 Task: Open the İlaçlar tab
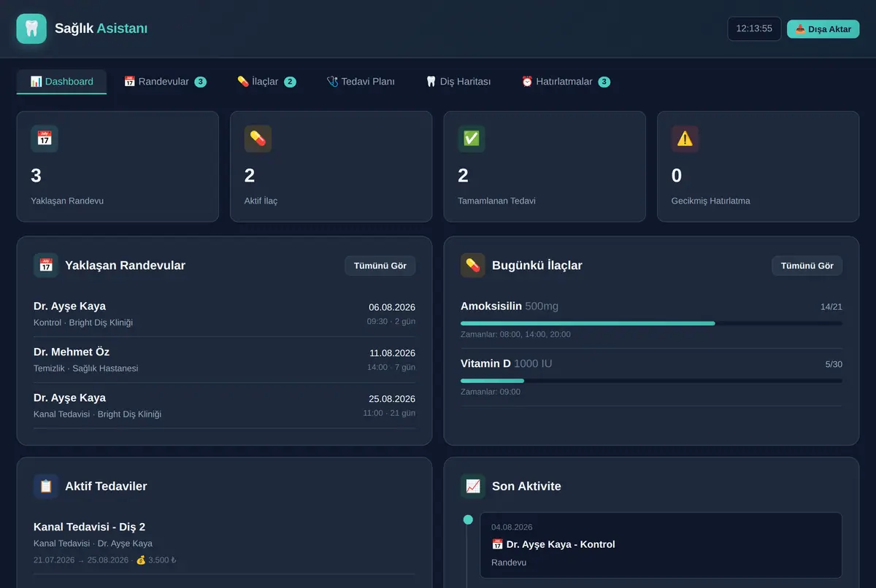tap(266, 82)
